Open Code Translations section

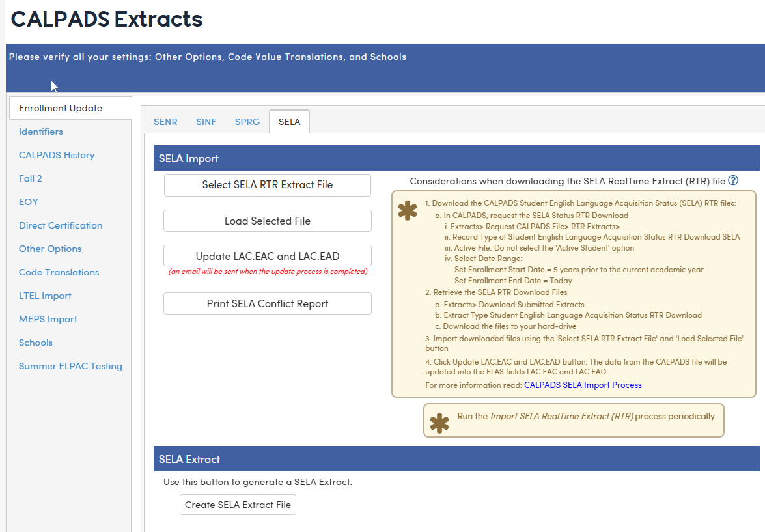(59, 272)
